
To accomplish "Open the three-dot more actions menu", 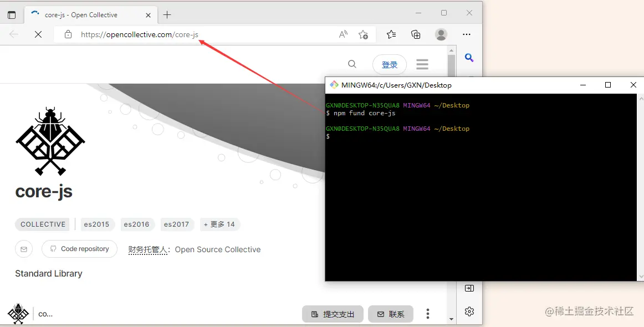I will click(x=427, y=314).
